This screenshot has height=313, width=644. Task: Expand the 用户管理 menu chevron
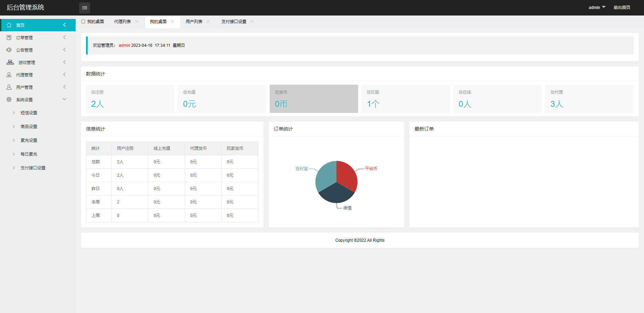coord(64,87)
